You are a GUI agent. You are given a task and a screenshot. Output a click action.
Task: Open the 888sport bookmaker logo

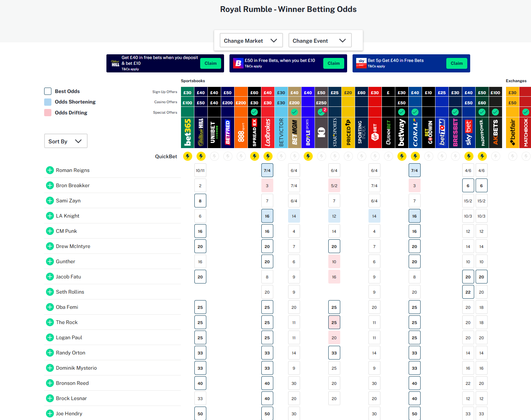tap(241, 133)
